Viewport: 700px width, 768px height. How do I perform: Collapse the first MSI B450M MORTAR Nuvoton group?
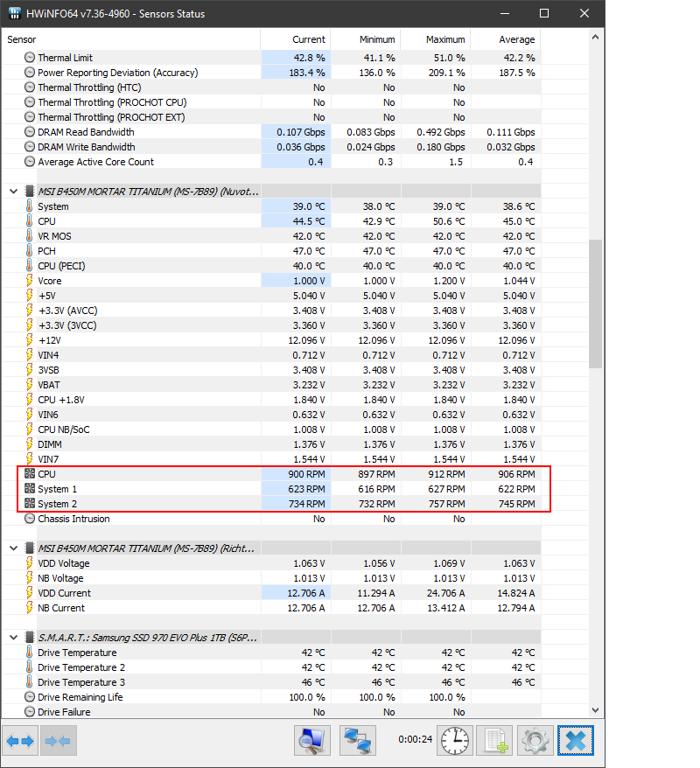pos(13,191)
